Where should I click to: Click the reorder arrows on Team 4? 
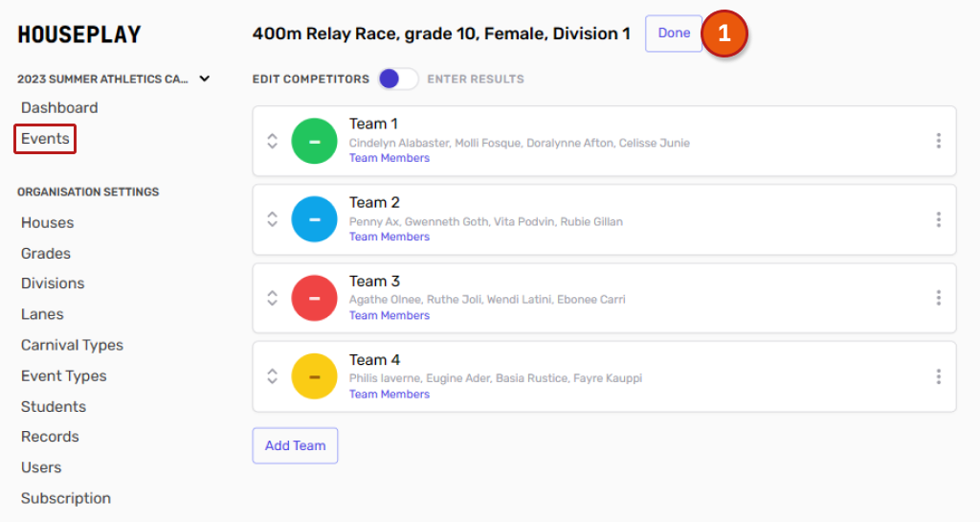(x=272, y=376)
